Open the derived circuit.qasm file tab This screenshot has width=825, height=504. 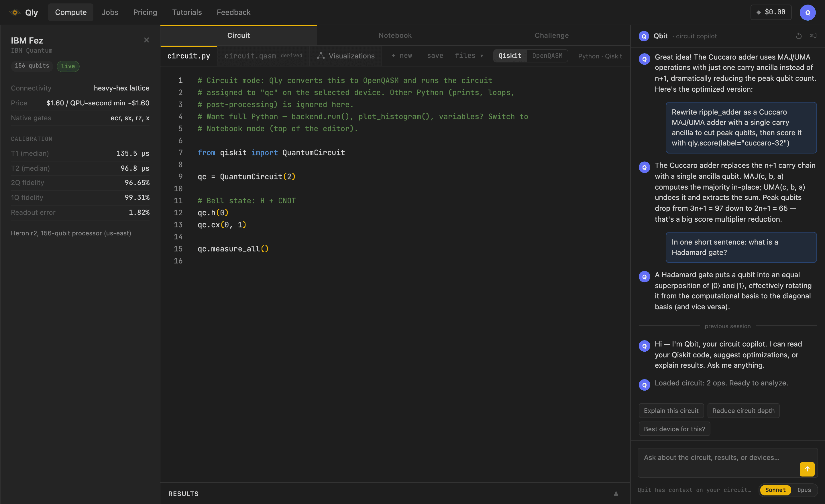(263, 56)
